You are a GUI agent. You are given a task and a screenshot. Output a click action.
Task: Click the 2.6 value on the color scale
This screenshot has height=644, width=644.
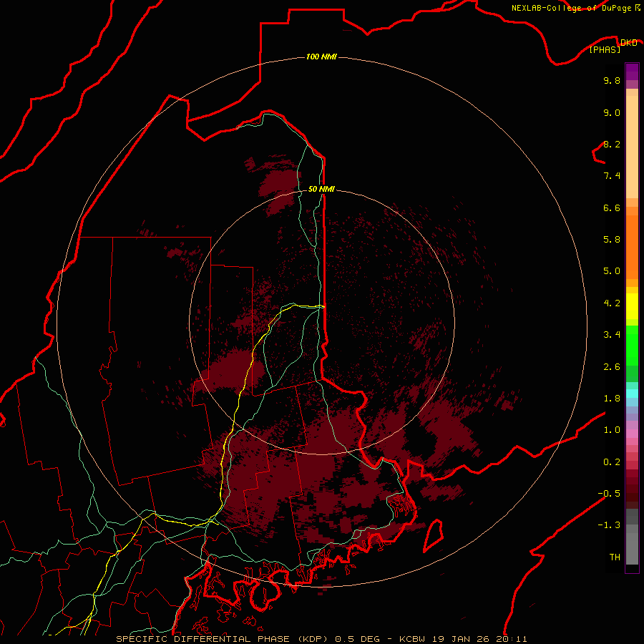[x=612, y=367]
